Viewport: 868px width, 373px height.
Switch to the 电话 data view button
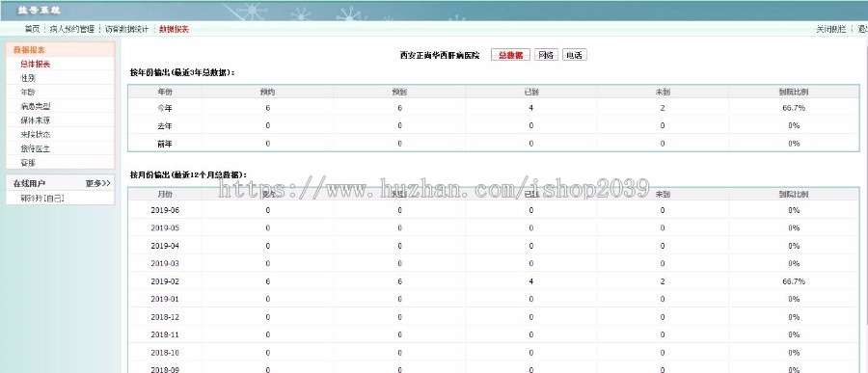point(575,55)
